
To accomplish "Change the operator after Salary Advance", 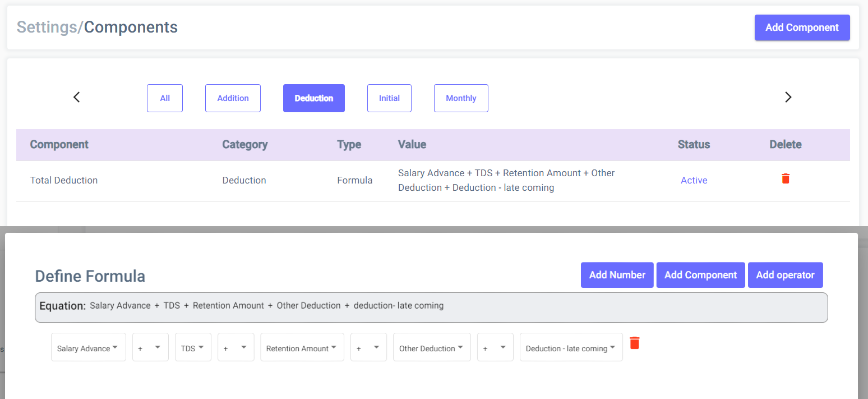I will coord(150,348).
